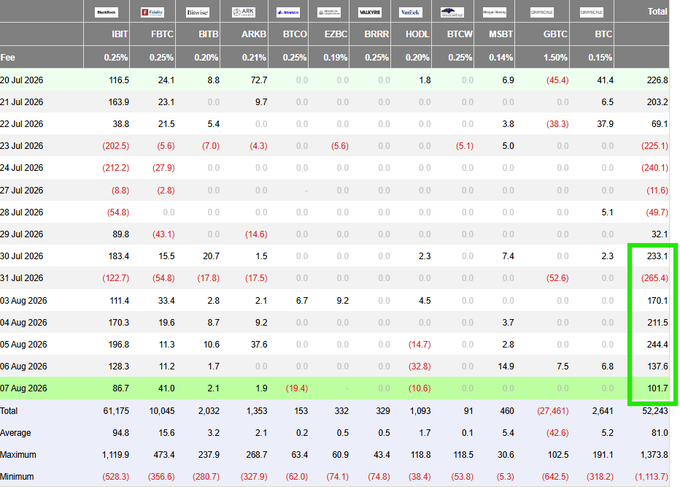Click ARKB value 72.7 on 20 Jul
680x487 pixels.
259,80
